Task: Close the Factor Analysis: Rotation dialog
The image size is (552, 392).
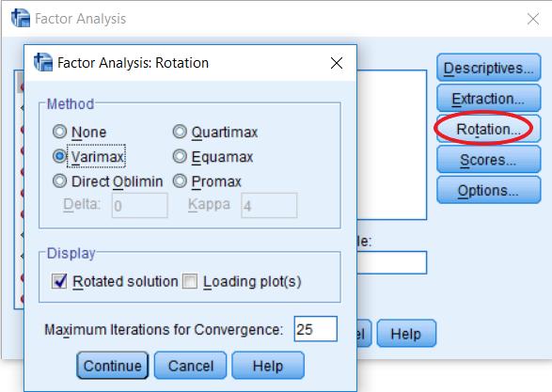Action: pos(337,63)
